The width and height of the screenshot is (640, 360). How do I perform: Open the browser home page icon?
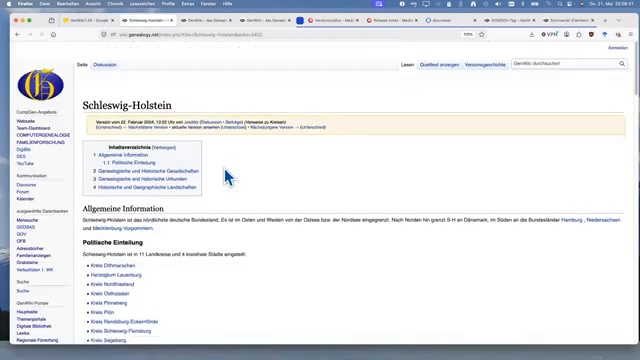tap(53, 35)
